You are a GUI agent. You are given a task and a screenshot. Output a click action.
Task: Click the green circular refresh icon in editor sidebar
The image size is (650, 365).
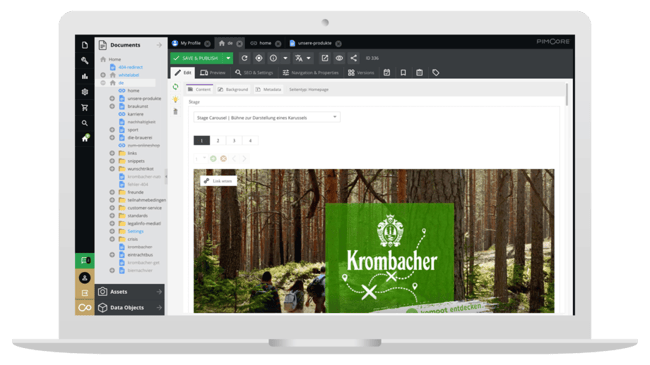[x=175, y=87]
